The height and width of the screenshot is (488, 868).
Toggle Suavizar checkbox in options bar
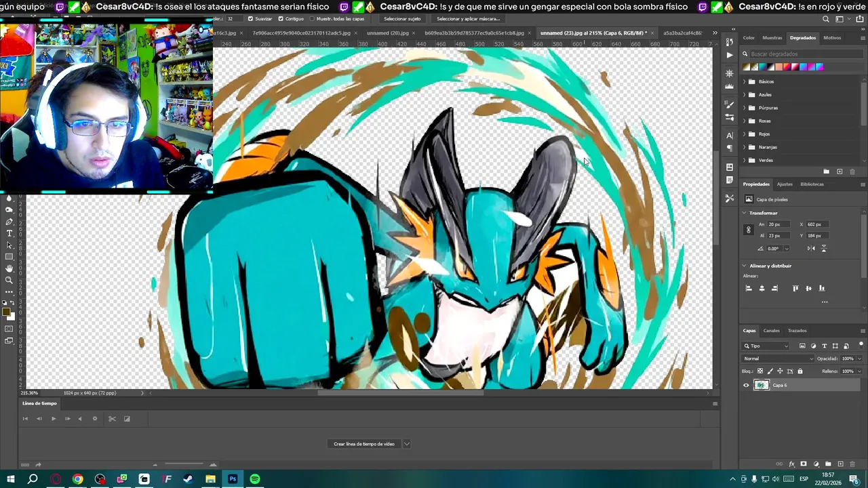250,19
